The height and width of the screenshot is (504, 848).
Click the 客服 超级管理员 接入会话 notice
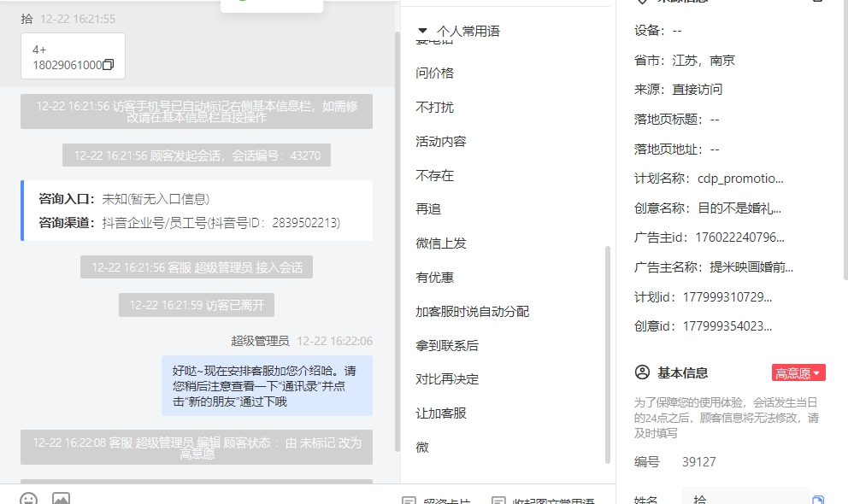coord(197,267)
